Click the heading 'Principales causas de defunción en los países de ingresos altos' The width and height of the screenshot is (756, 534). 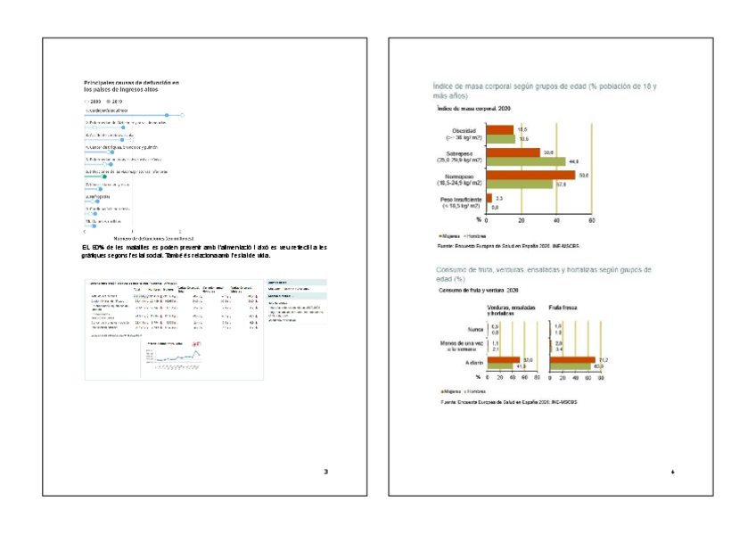[x=132, y=86]
